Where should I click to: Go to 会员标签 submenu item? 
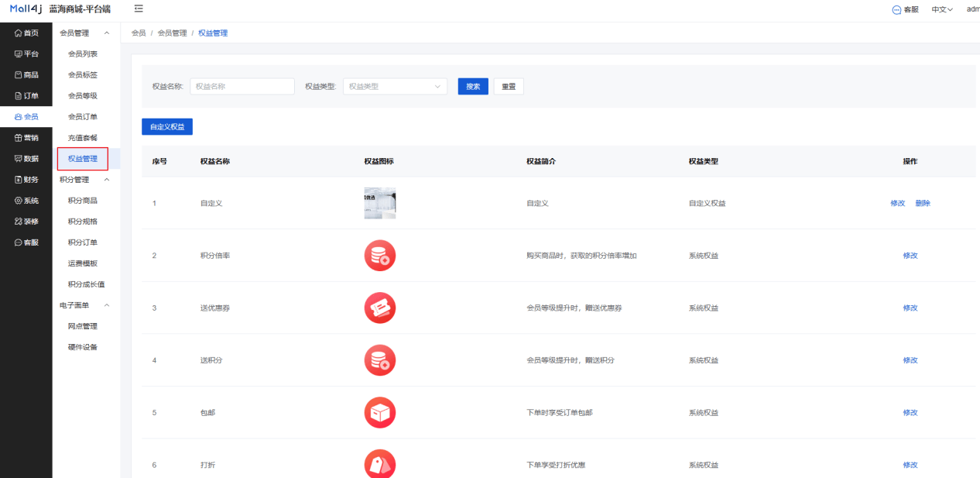(83, 74)
